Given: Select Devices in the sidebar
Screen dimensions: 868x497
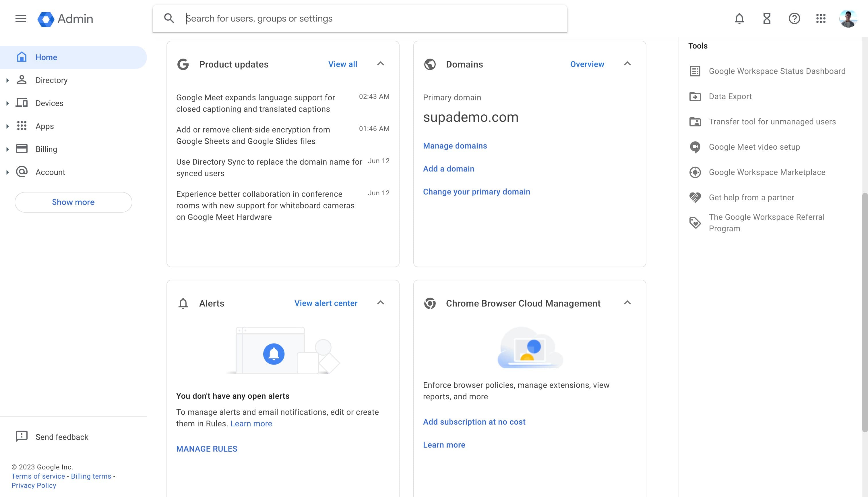Looking at the screenshot, I should click(73, 103).
